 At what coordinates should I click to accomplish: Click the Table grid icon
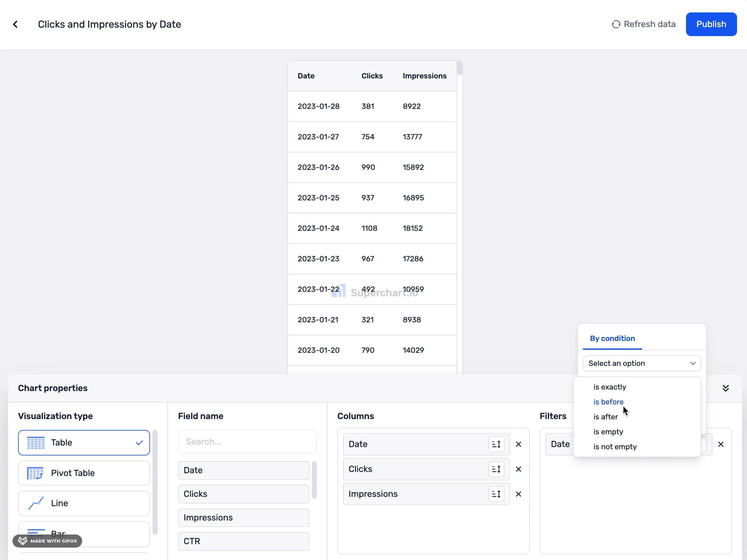tap(36, 442)
